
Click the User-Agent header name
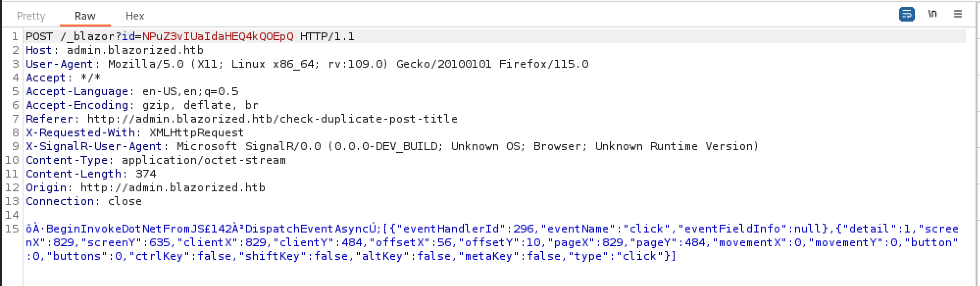pyautogui.click(x=59, y=64)
